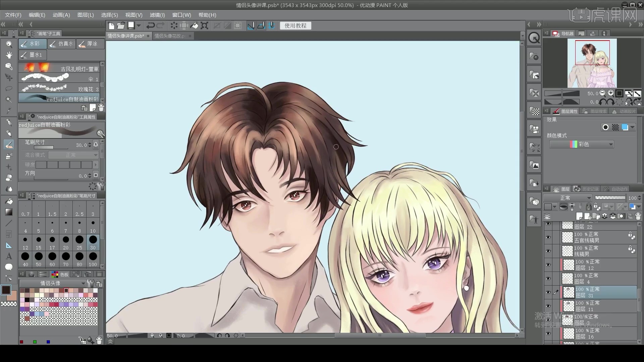Hide layer 图层 4 via its eye

(548, 279)
